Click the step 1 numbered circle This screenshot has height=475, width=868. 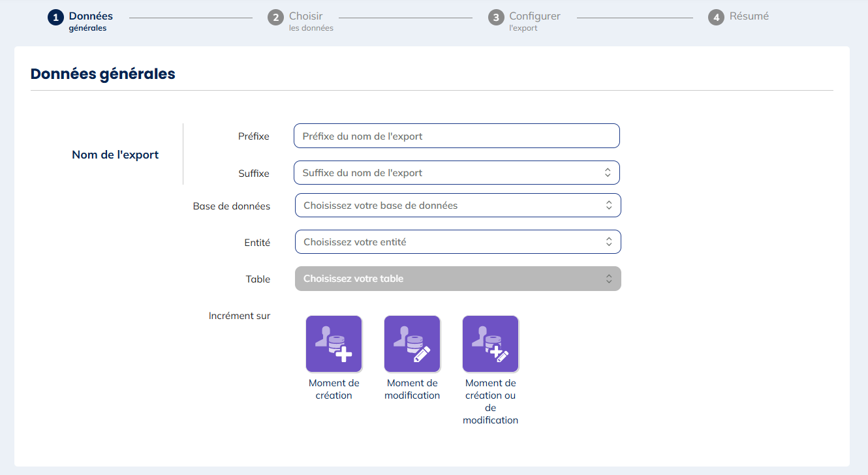pyautogui.click(x=55, y=18)
